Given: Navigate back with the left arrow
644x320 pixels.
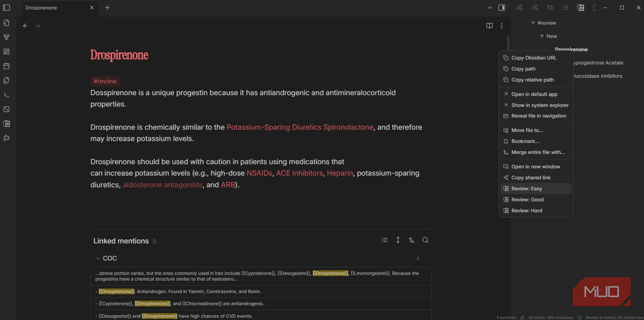Looking at the screenshot, I should click(x=25, y=26).
